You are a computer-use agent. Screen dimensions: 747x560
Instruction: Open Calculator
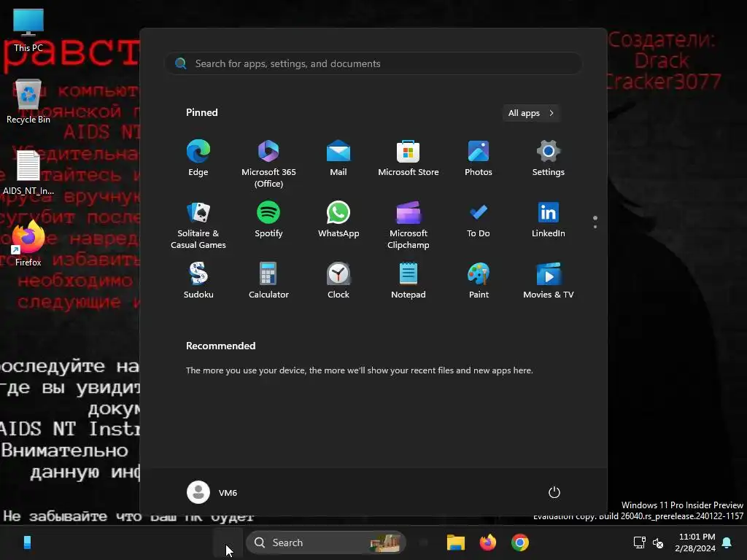tap(268, 281)
